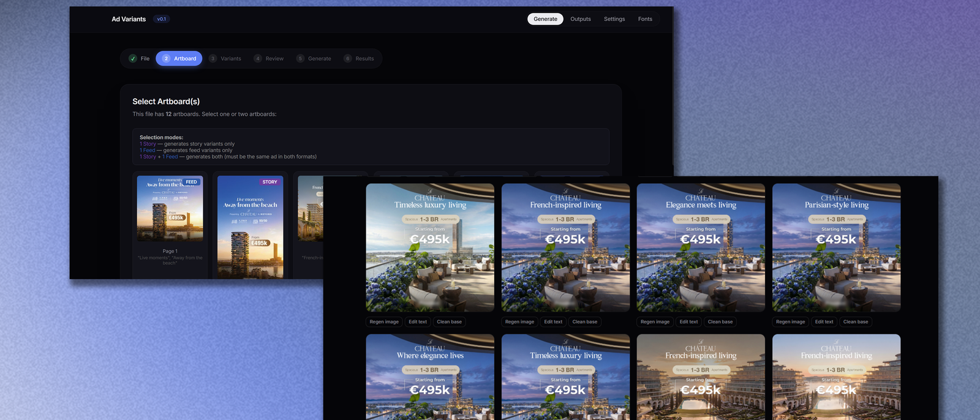Select the FEED artboard thumbnail Page 1
Image resolution: width=980 pixels, height=420 pixels.
(170, 208)
